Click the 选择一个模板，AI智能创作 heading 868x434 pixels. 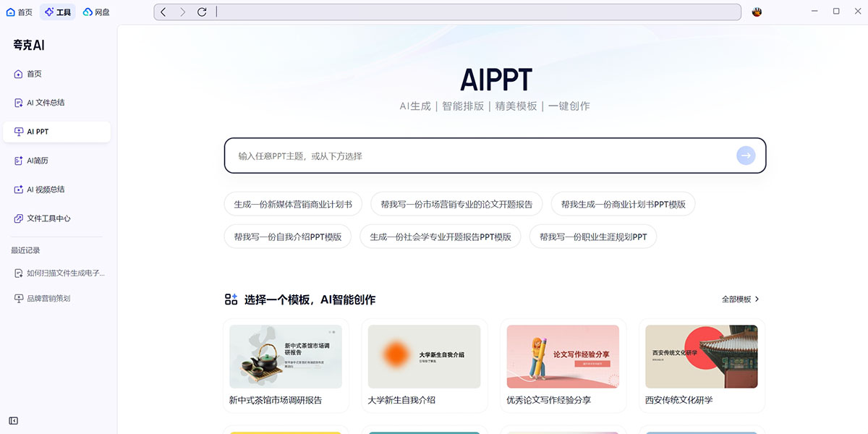tap(310, 299)
